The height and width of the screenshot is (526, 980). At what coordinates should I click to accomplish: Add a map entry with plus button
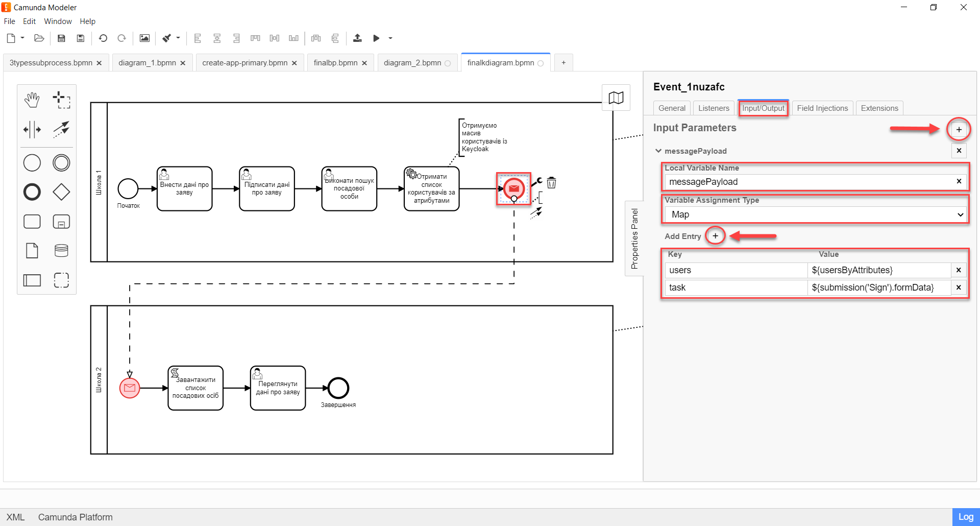pos(716,236)
